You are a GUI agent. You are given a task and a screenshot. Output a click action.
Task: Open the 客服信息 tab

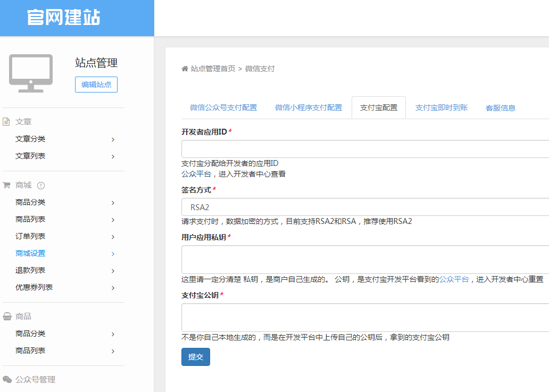[500, 107]
